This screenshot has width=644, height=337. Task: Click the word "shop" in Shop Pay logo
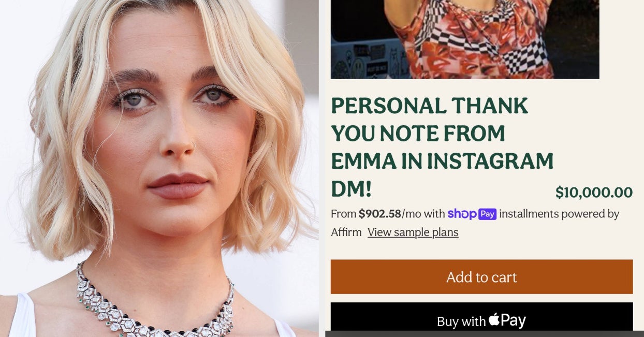[462, 214]
